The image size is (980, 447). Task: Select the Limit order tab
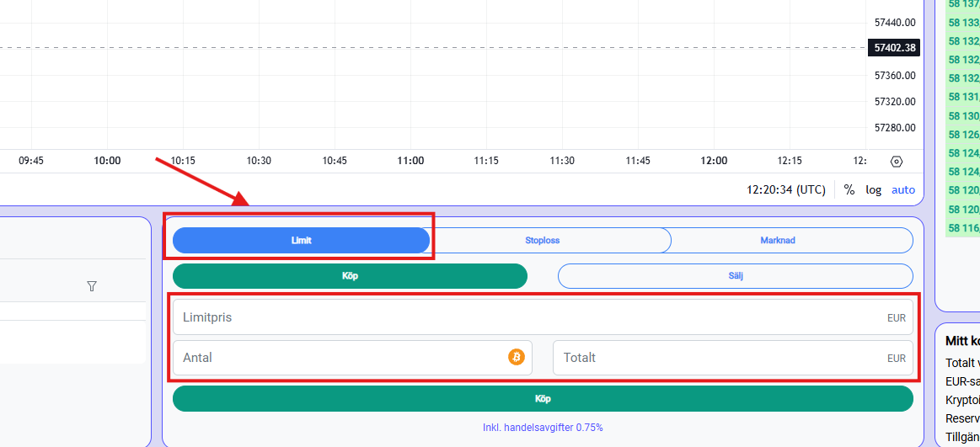(x=302, y=241)
